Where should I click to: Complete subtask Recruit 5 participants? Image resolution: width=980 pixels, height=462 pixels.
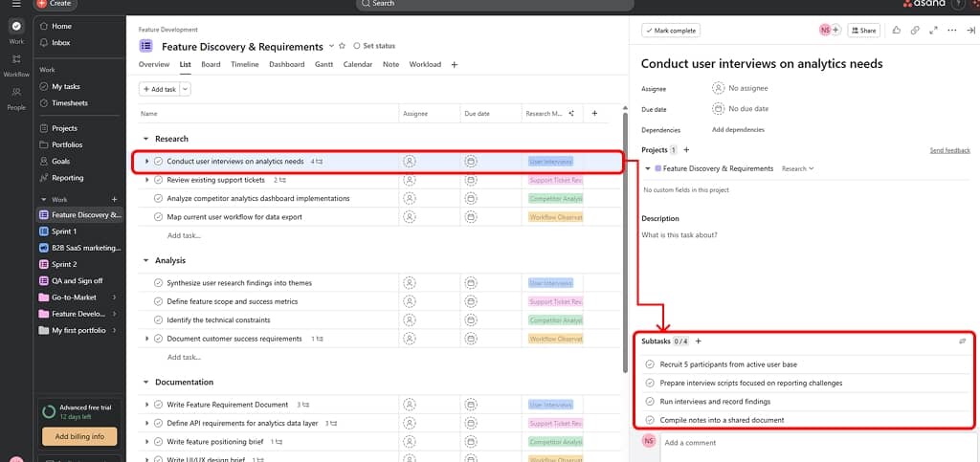pyautogui.click(x=650, y=364)
